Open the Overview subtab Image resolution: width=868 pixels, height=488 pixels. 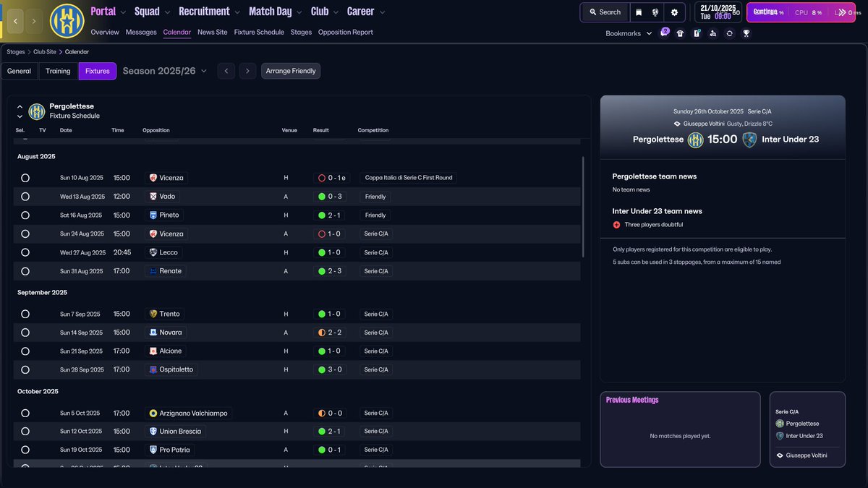[x=105, y=33]
